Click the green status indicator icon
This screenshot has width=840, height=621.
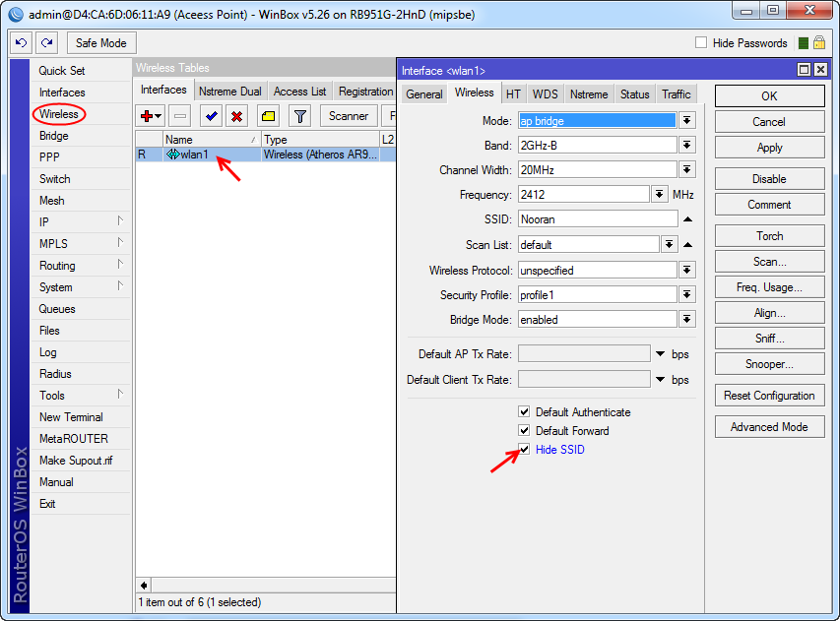point(803,43)
